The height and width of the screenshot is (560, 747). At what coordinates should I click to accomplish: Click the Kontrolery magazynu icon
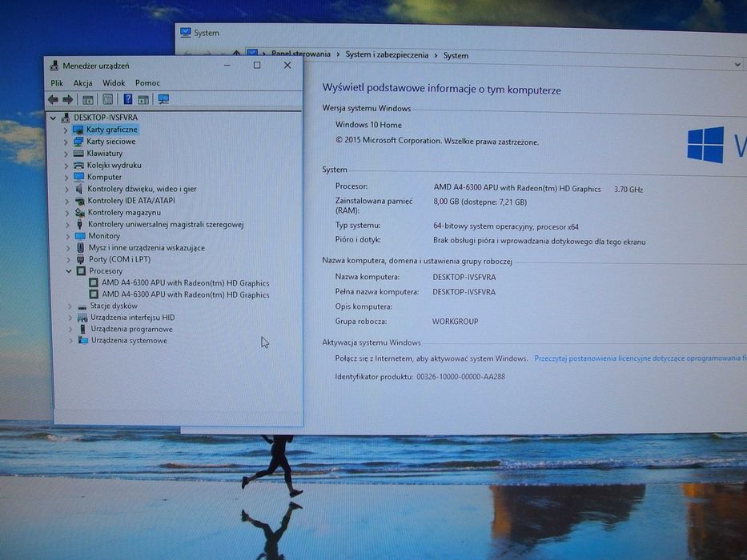pyautogui.click(x=79, y=212)
